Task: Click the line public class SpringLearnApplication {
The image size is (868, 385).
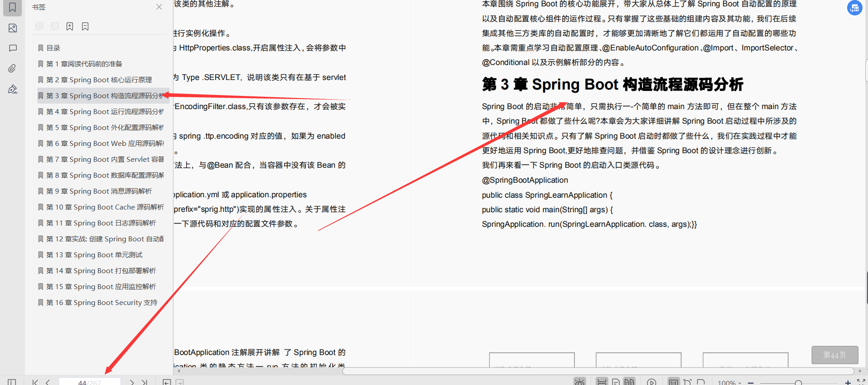Action: click(x=547, y=195)
